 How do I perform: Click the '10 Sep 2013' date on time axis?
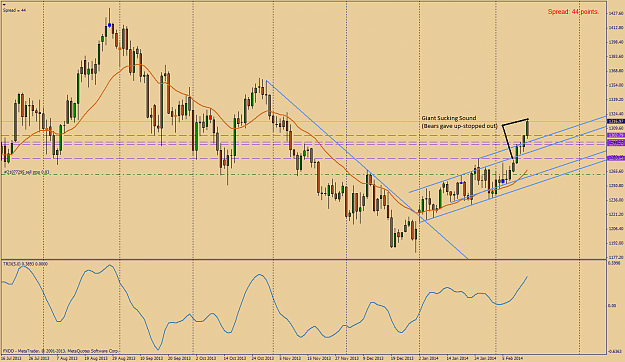tap(152, 358)
